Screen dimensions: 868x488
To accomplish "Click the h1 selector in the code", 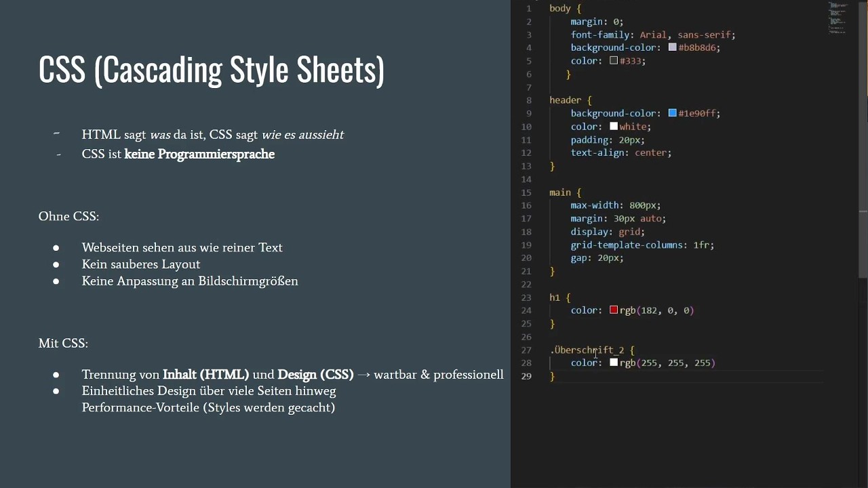I will tap(555, 297).
